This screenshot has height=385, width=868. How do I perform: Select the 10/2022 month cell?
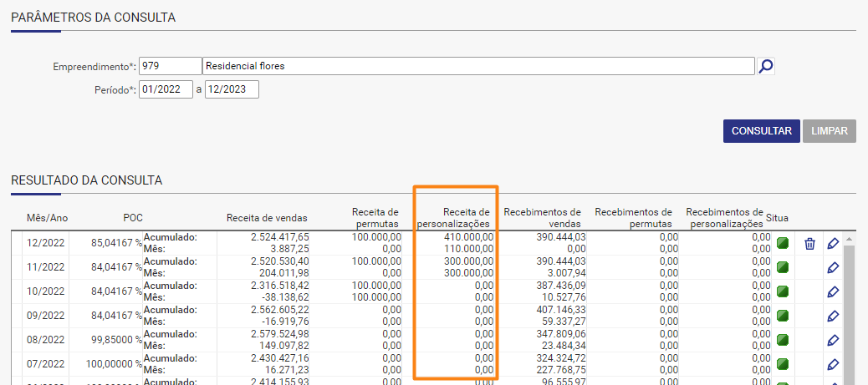46,292
